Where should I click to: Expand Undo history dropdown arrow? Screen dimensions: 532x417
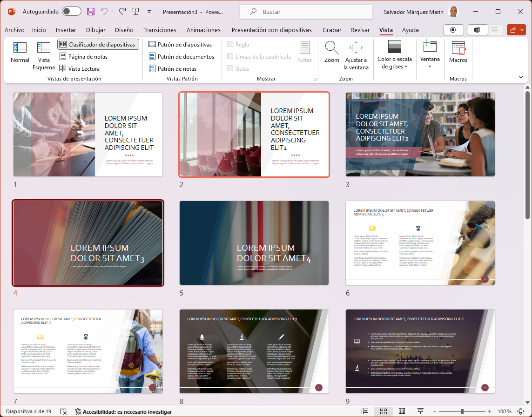112,12
